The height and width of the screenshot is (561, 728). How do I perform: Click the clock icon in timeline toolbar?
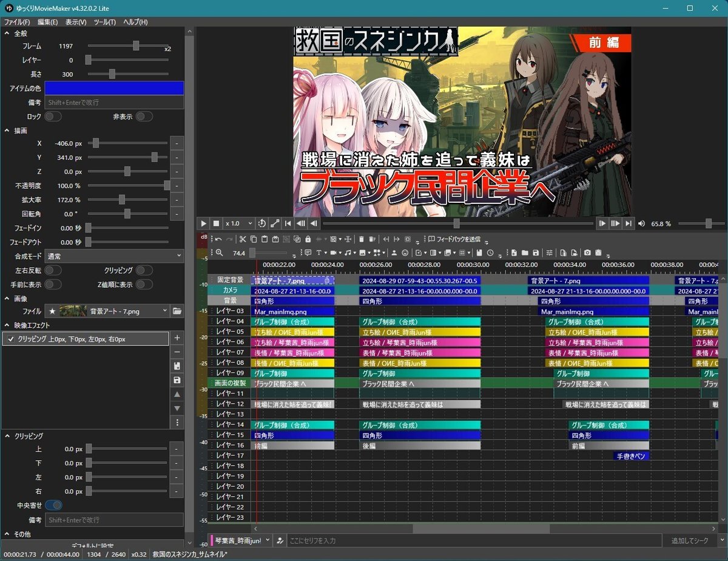[x=490, y=253]
